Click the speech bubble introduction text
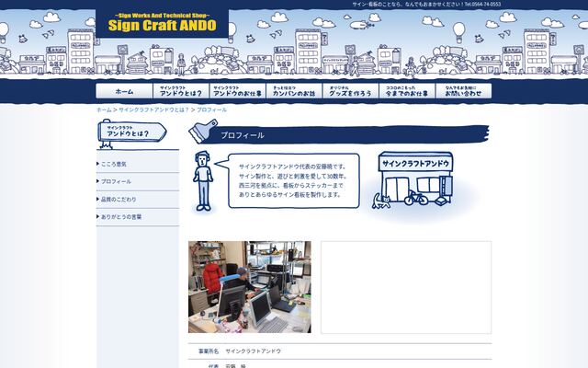The height and width of the screenshot is (368, 588). tap(293, 180)
